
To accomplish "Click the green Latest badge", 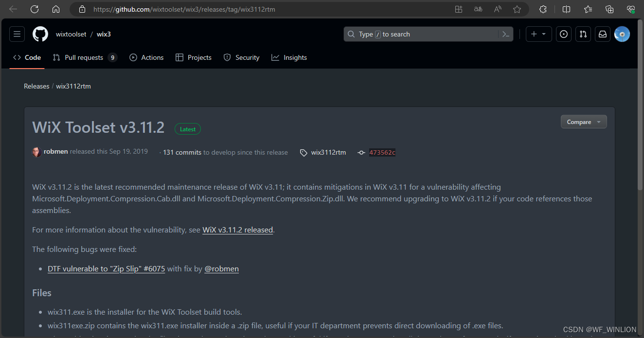I will pyautogui.click(x=188, y=129).
